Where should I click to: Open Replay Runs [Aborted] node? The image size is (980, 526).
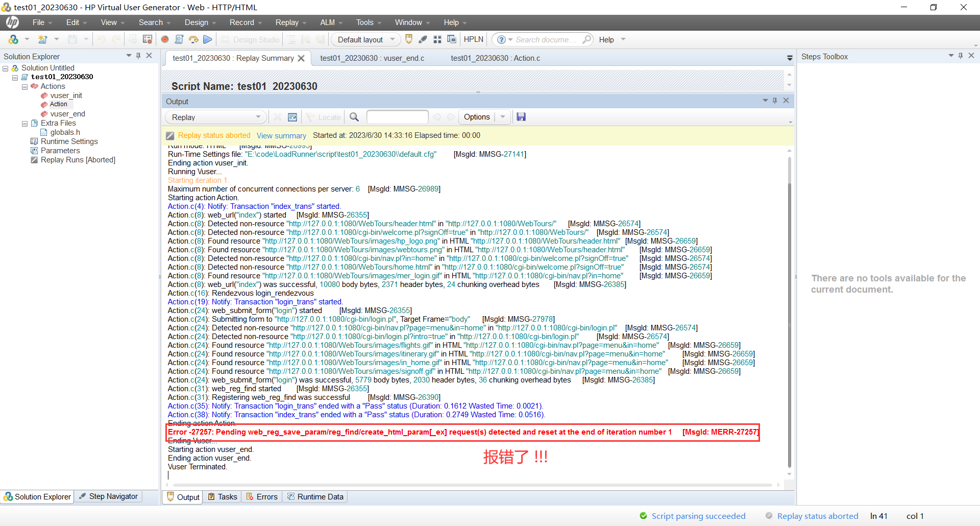(x=78, y=160)
